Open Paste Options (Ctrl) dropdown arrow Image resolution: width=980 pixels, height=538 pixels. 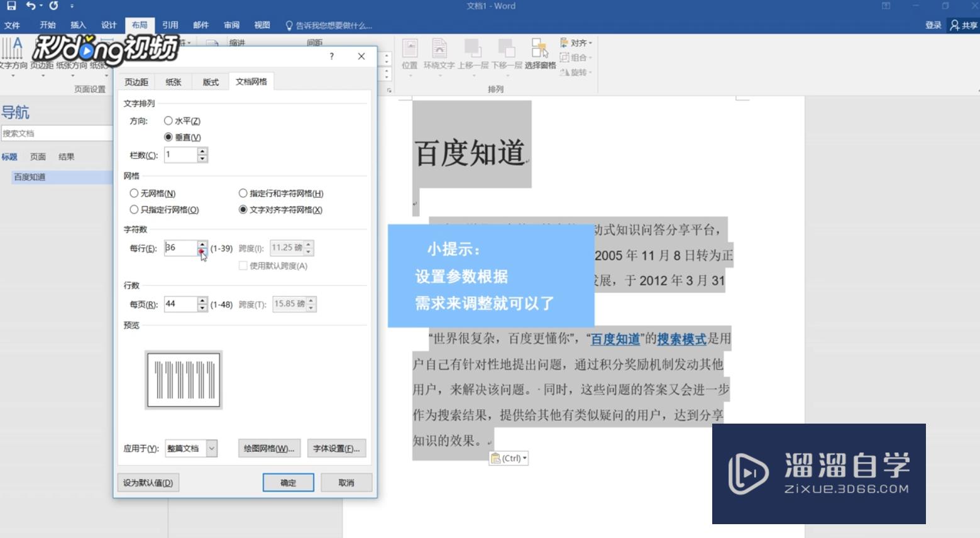point(525,458)
